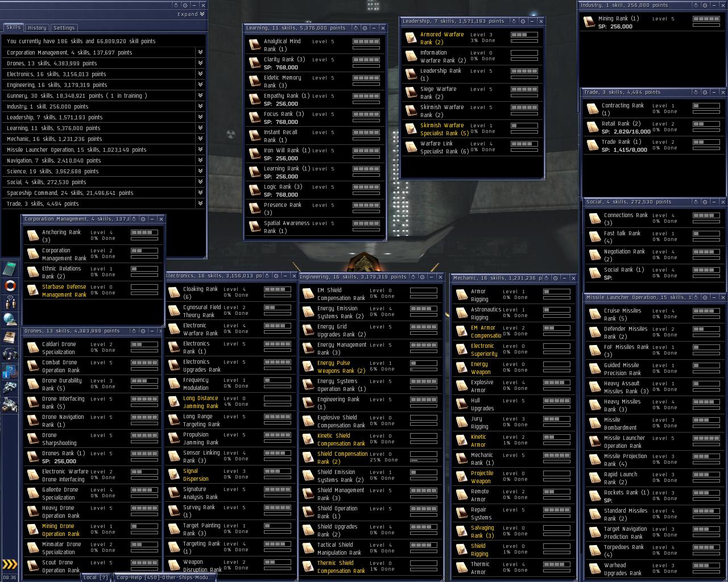The width and height of the screenshot is (728, 582).
Task: Click the Mechanic, 16 skills group row
Action: [x=104, y=139]
